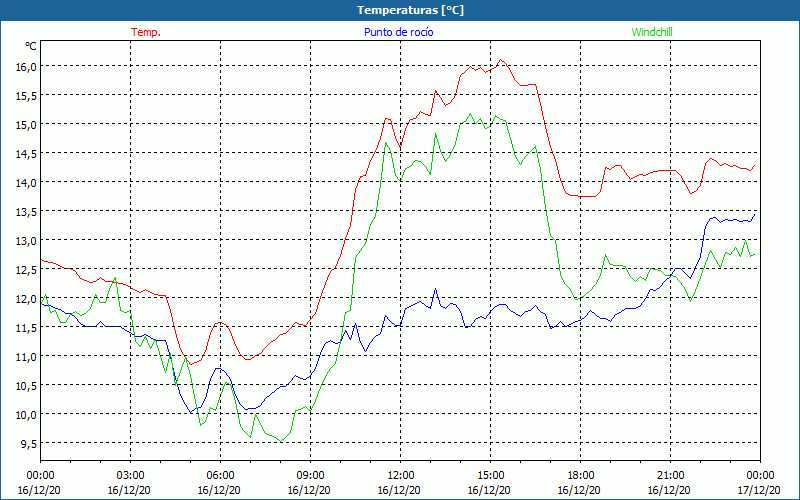Click the 21:00 time axis label

tap(670, 476)
